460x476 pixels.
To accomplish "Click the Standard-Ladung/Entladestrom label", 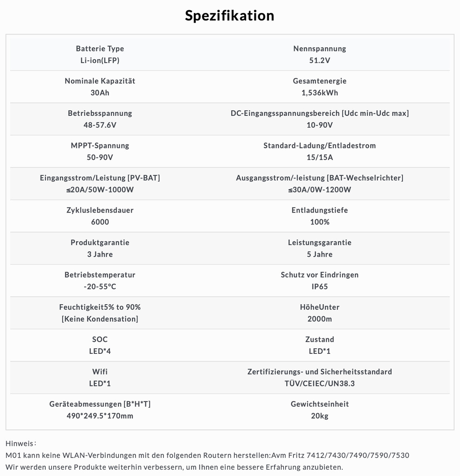I will (x=320, y=146).
